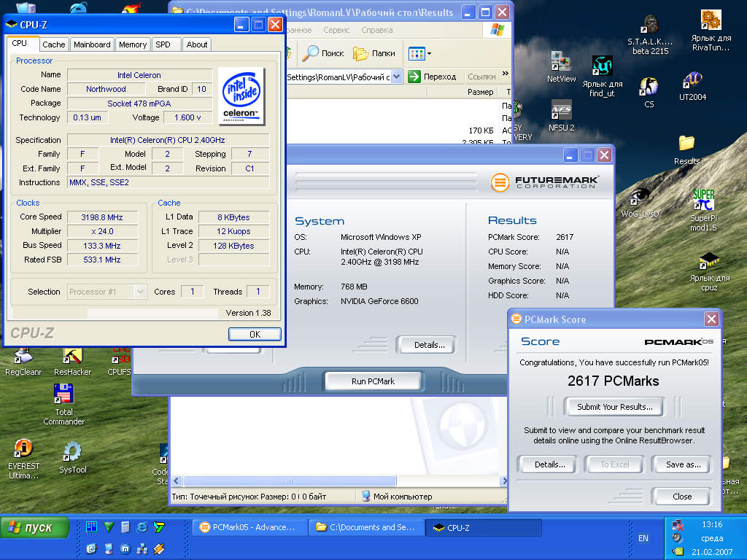The image size is (747, 560).
Task: Switch to the Mainboard tab in CPU-Z
Action: click(x=92, y=44)
